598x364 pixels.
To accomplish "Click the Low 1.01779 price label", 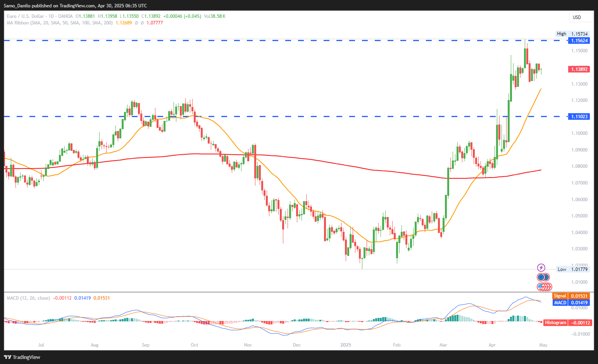I will tap(573, 269).
